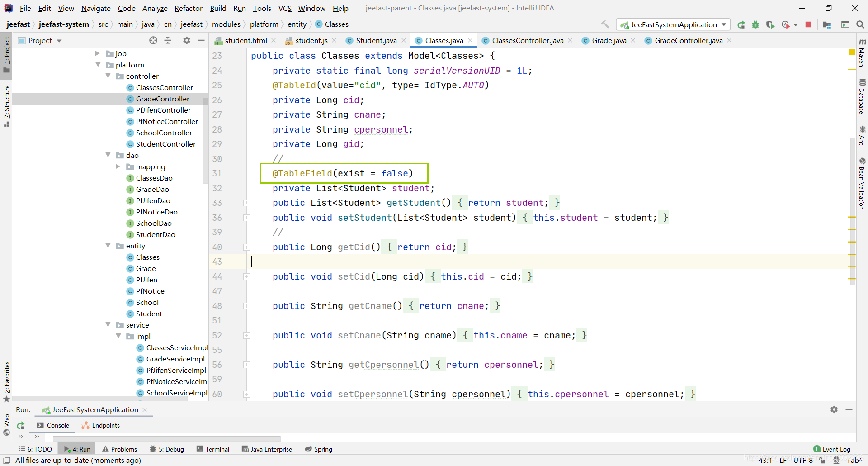Screen dimensions: 868x466
Task: Expand folded getStudent method at line 33
Action: point(247,203)
